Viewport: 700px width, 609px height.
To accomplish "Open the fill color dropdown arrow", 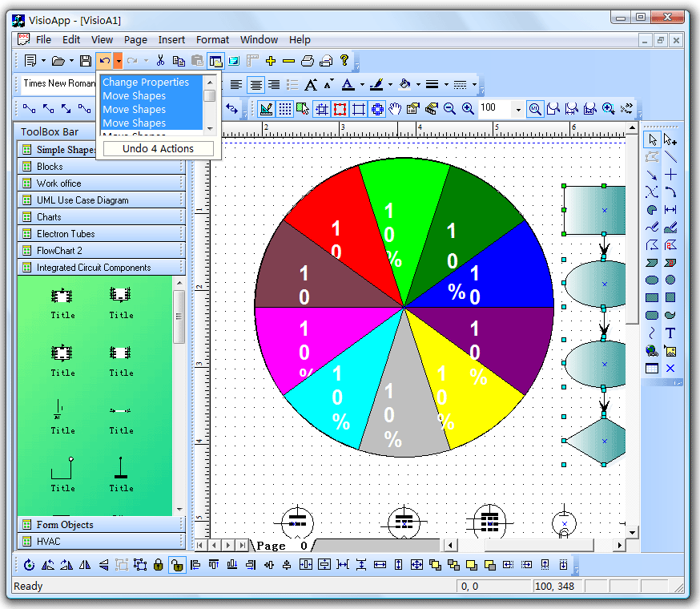I will (418, 84).
